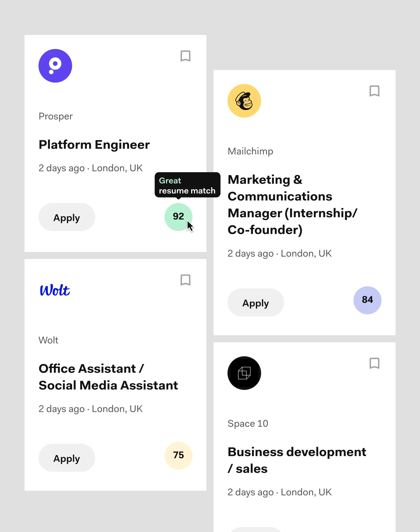Open Business development / sales job title

(297, 460)
